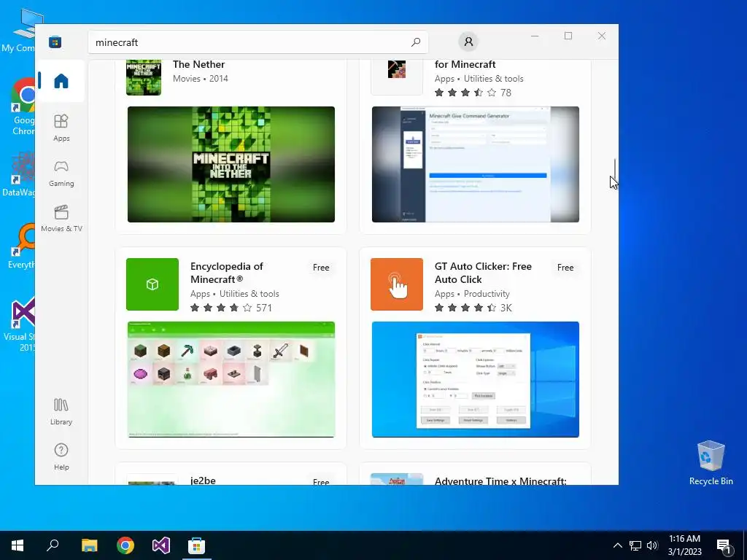Viewport: 747px width, 560px height.
Task: Open 'GT Auto Clicker: Free Auto Click' title
Action: pyautogui.click(x=483, y=273)
